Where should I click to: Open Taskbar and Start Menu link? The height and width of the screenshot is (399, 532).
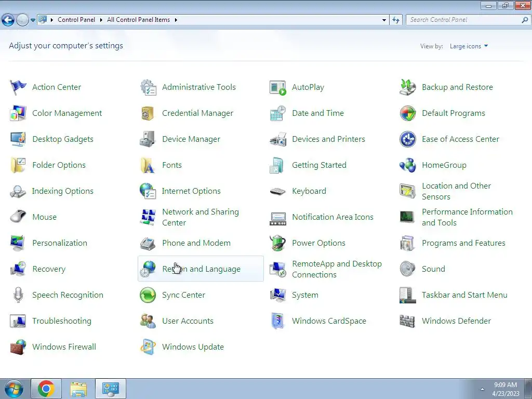pos(464,295)
